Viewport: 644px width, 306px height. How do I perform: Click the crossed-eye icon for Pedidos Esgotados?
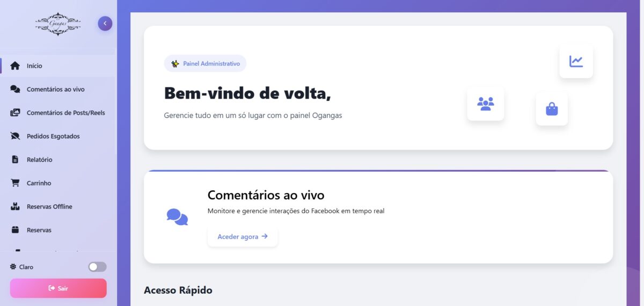click(15, 136)
